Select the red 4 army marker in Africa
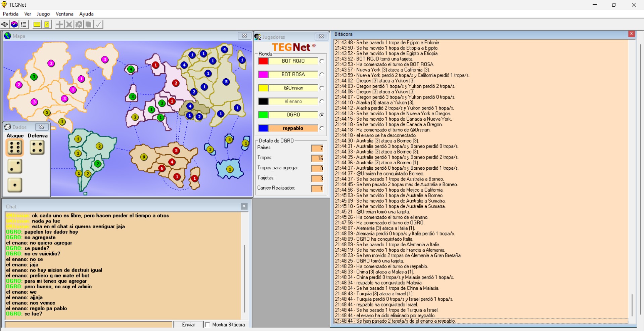Screen dimensions: 644x331 pyautogui.click(x=172, y=162)
